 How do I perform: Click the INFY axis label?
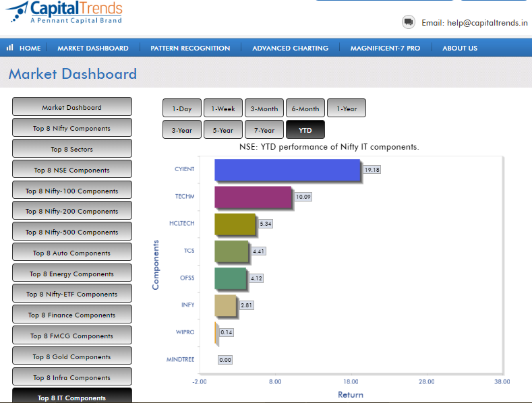pos(188,305)
